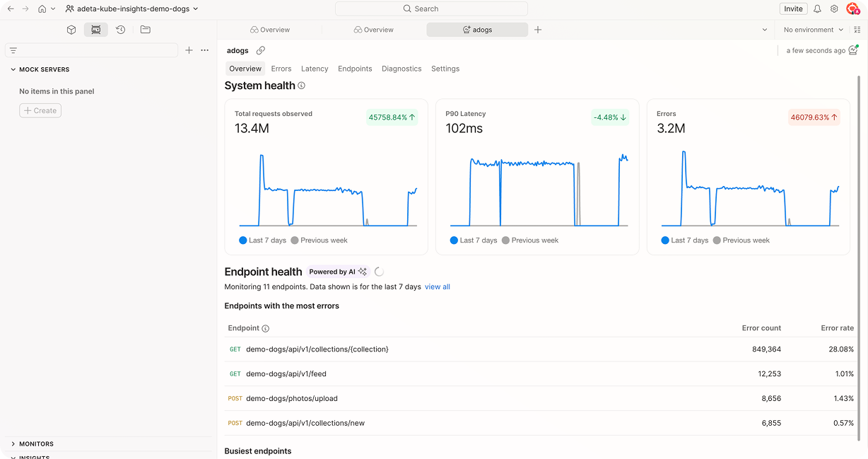868x459 pixels.
Task: Open workspace settings gear icon
Action: pyautogui.click(x=835, y=8)
